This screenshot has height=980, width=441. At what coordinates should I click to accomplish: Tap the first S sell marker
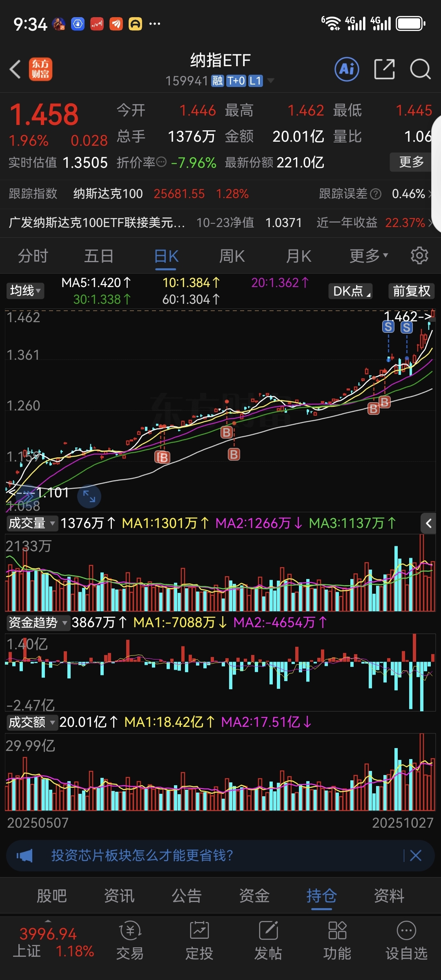pos(388,327)
